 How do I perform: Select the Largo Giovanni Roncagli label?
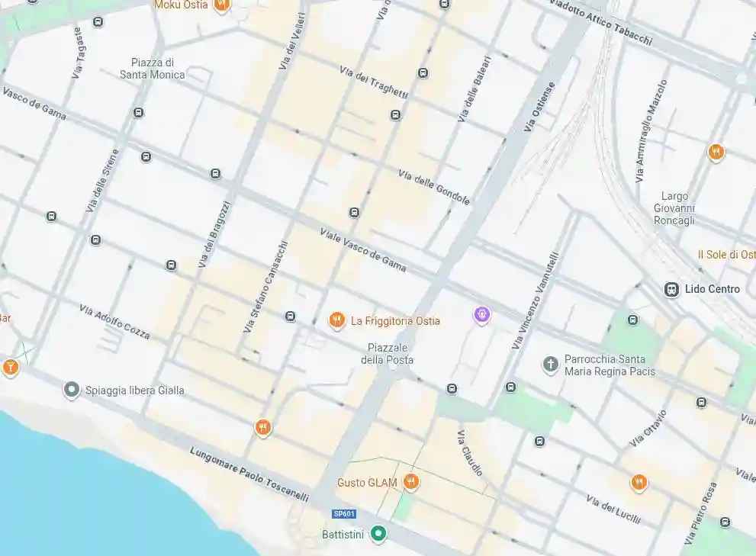click(674, 208)
